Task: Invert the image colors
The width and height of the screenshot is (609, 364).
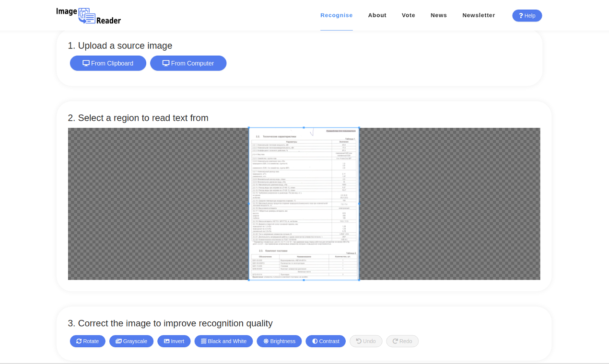Action: (174, 341)
